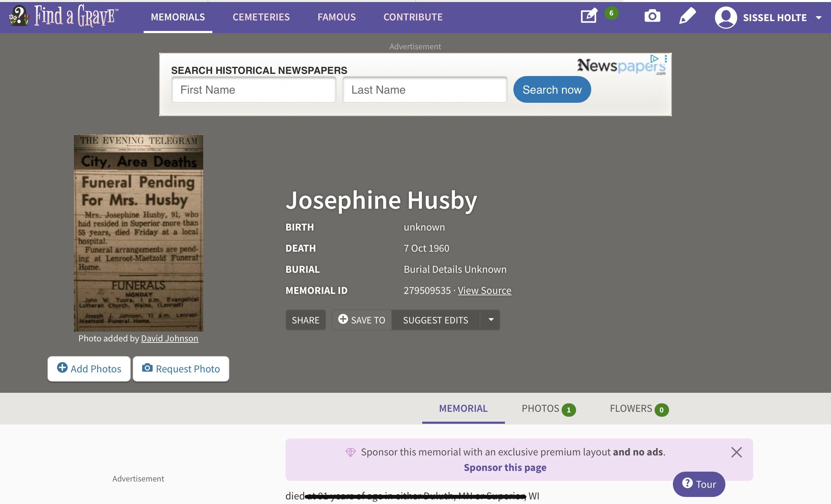Image resolution: width=831 pixels, height=504 pixels.
Task: Open the Save To menu
Action: [x=362, y=320]
